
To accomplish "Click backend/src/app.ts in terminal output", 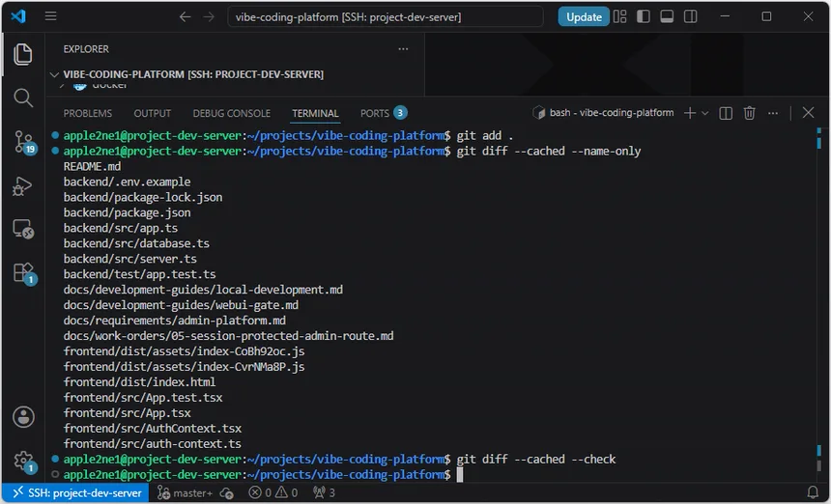I will (121, 228).
